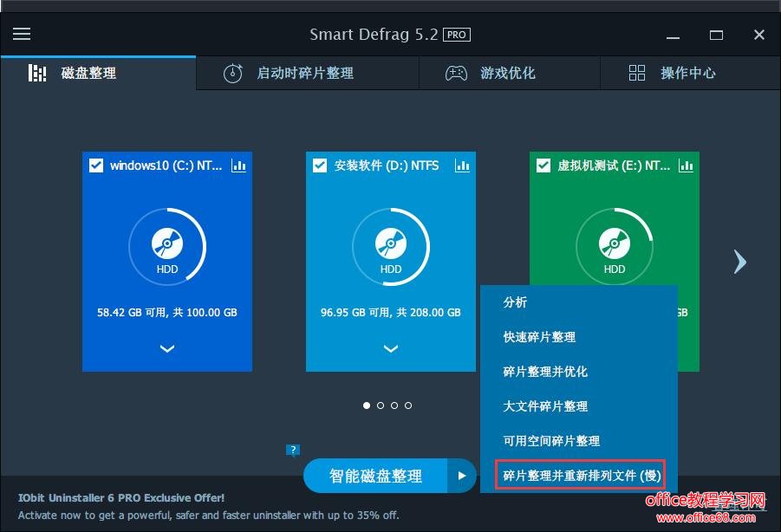Open the IObit Uninstaller 6 PRO offer link
781x532 pixels.
pos(121,497)
